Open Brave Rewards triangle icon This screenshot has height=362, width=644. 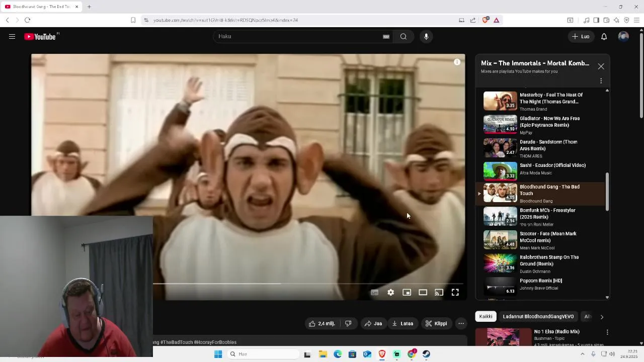pos(497,20)
